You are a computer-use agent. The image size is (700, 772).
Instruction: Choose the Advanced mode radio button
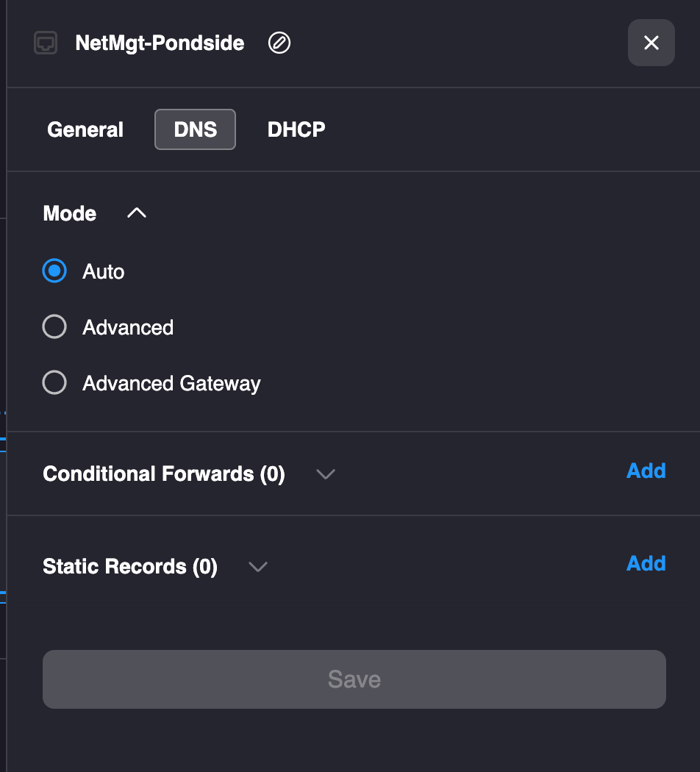pyautogui.click(x=55, y=327)
